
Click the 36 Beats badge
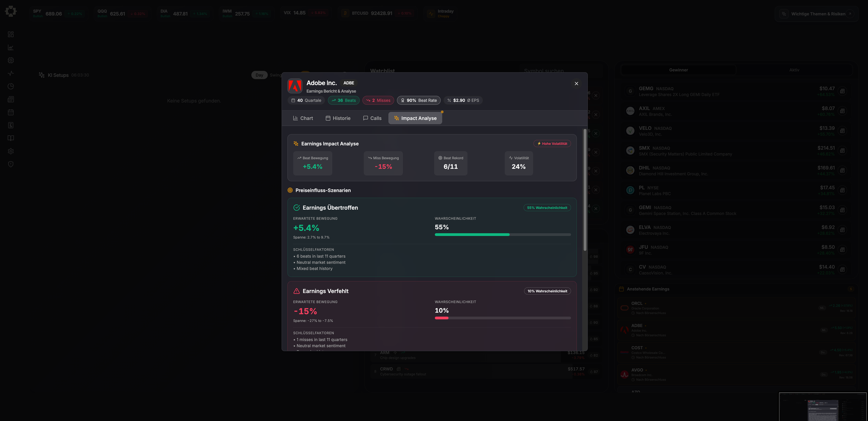click(x=343, y=100)
